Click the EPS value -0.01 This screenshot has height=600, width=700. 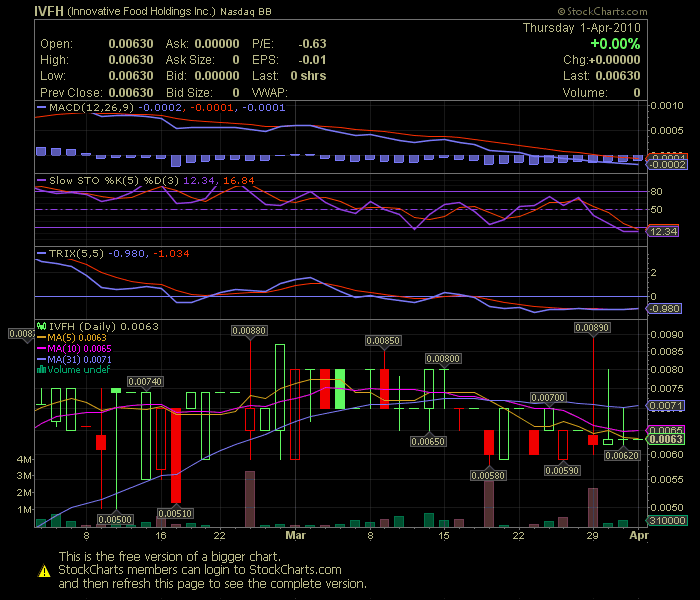click(x=312, y=60)
